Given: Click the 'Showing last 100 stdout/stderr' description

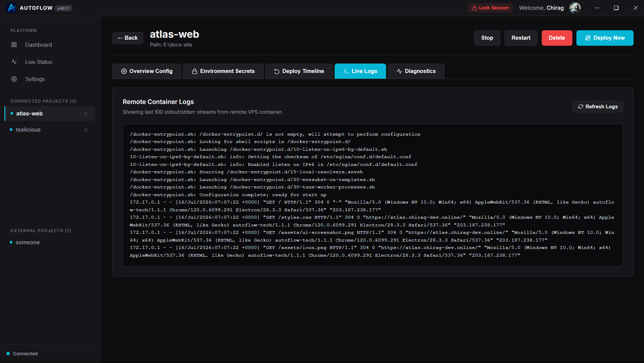Looking at the screenshot, I should click(x=202, y=112).
